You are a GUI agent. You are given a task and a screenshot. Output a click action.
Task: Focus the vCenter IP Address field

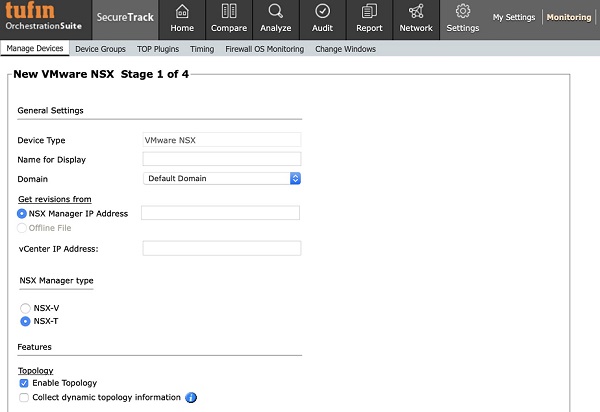click(x=222, y=248)
